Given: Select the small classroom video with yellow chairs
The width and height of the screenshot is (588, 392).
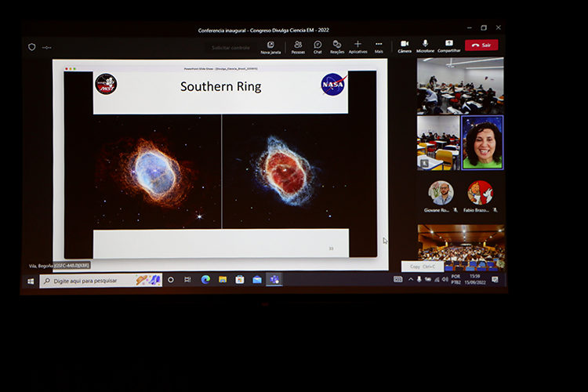Looking at the screenshot, I should (x=438, y=143).
